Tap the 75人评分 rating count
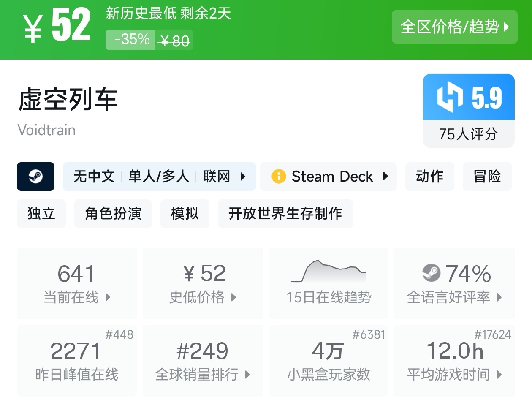 coord(469,134)
